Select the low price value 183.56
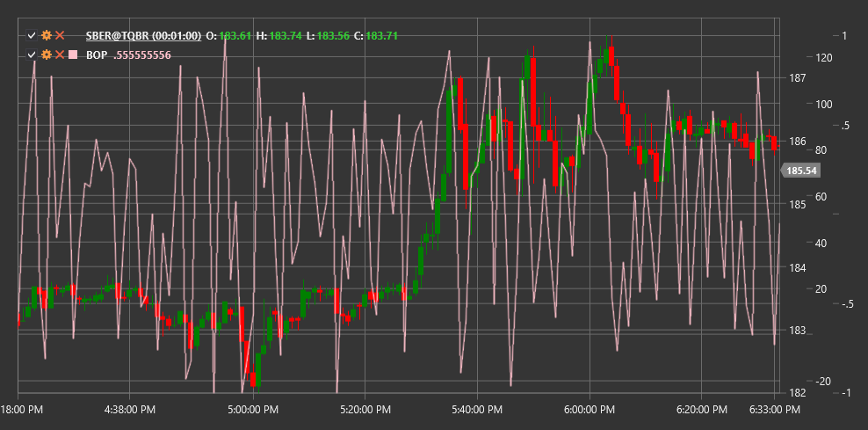868x430 pixels. [x=333, y=36]
